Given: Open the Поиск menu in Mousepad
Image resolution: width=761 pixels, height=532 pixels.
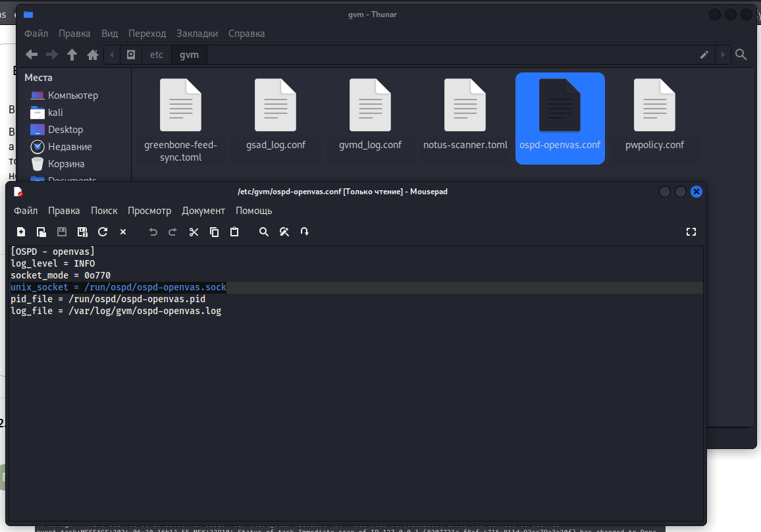Looking at the screenshot, I should (x=104, y=211).
